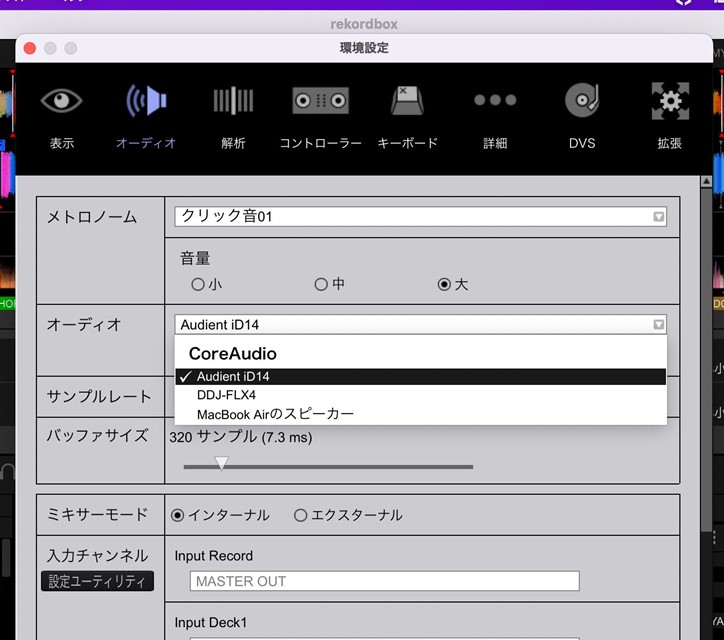Click the Input Record label
724x640 pixels.
(214, 556)
